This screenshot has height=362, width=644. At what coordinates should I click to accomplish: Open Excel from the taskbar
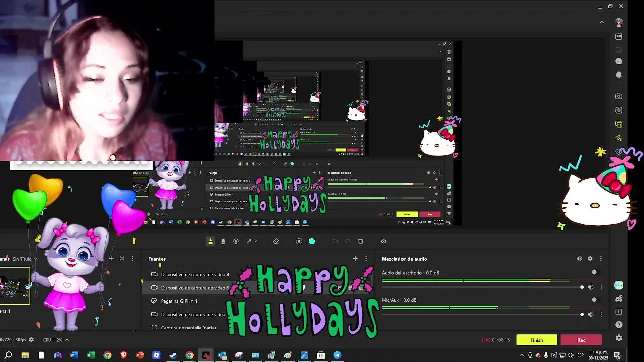click(91, 355)
